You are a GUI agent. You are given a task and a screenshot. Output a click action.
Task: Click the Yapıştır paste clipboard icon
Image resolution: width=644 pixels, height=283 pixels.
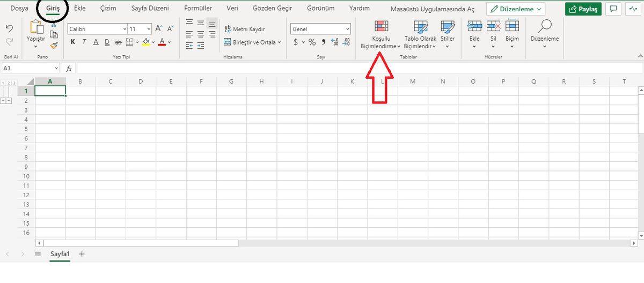pos(36,26)
